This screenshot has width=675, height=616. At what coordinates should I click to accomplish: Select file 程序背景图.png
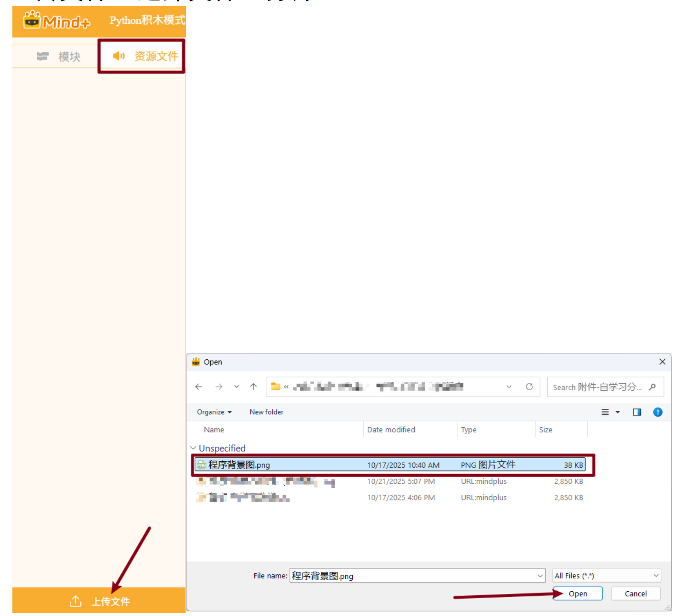coord(239,465)
